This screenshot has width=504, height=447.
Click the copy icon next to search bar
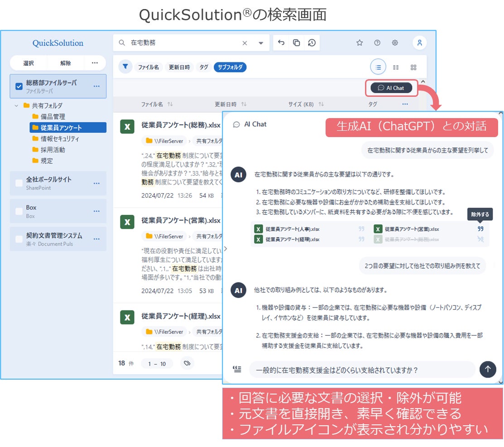click(x=296, y=43)
